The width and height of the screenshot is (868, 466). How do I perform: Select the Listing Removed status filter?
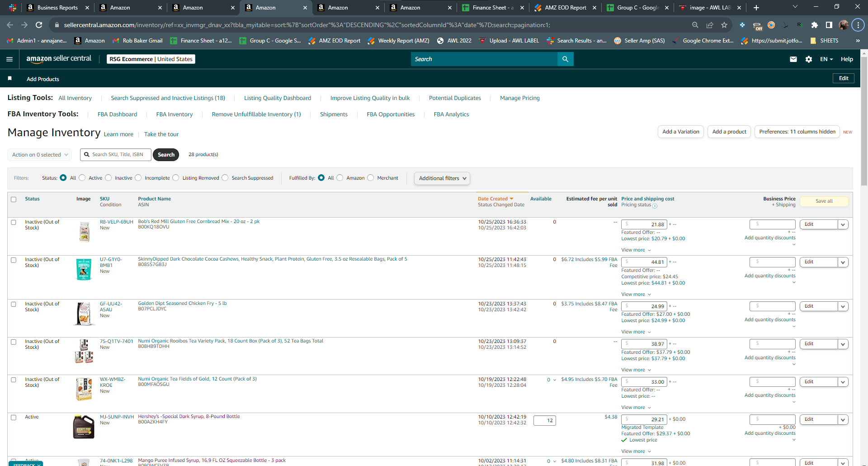pos(176,178)
